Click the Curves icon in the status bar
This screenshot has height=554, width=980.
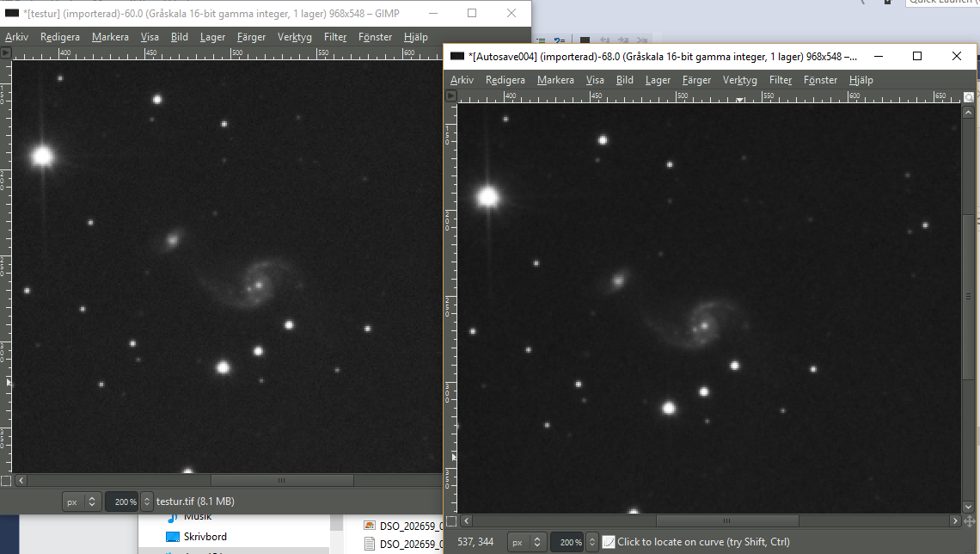click(x=609, y=542)
